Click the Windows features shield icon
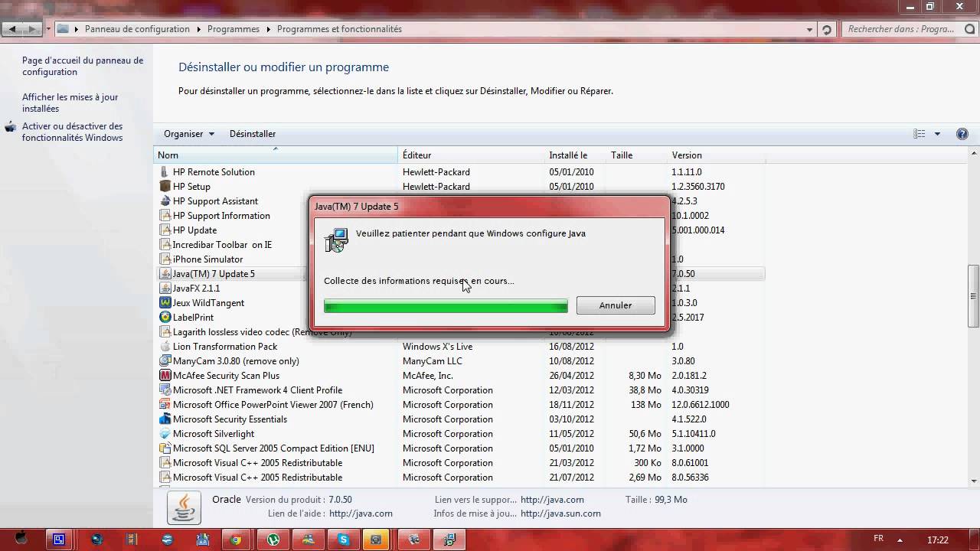 [11, 127]
